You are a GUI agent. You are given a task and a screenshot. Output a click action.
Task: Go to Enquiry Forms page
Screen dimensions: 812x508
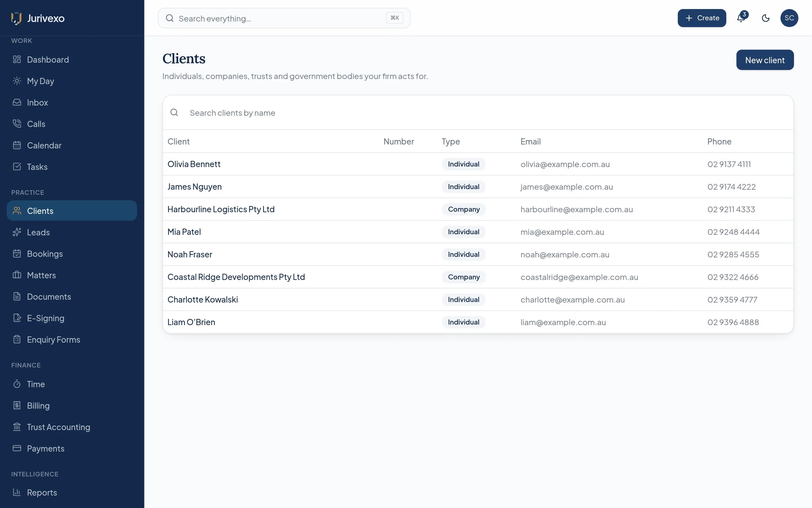tap(72, 340)
